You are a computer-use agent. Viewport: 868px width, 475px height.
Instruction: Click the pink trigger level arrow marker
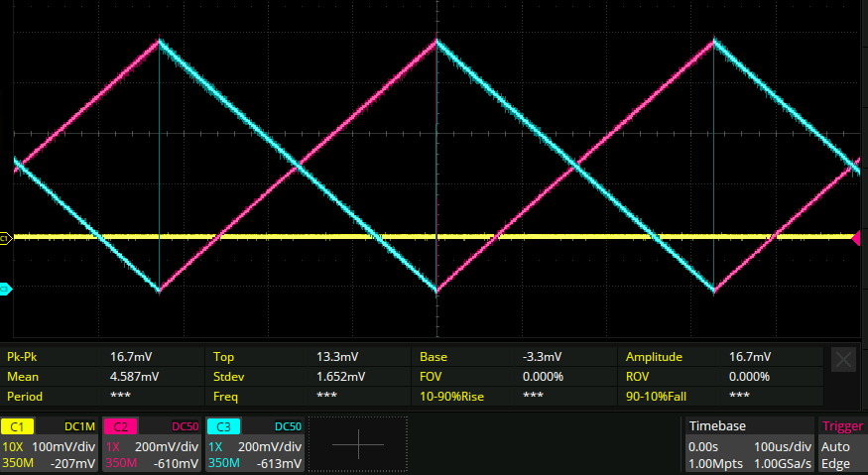pyautogui.click(x=857, y=237)
